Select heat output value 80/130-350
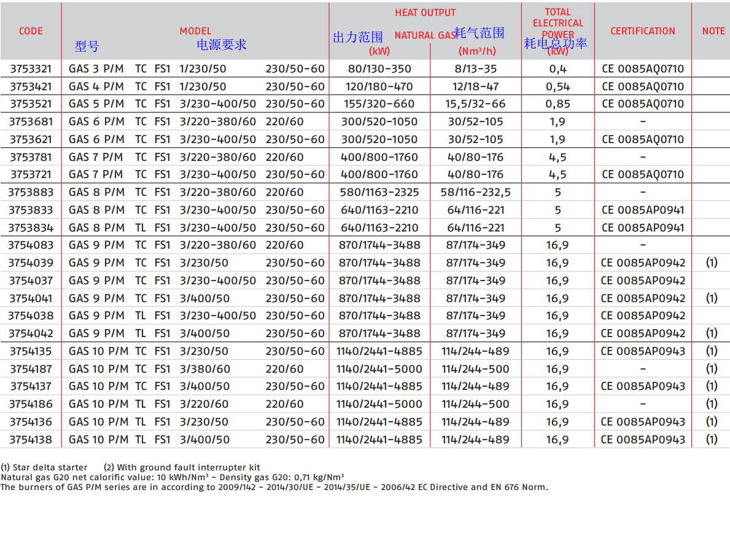Viewport: 730px width, 560px height. (x=379, y=69)
